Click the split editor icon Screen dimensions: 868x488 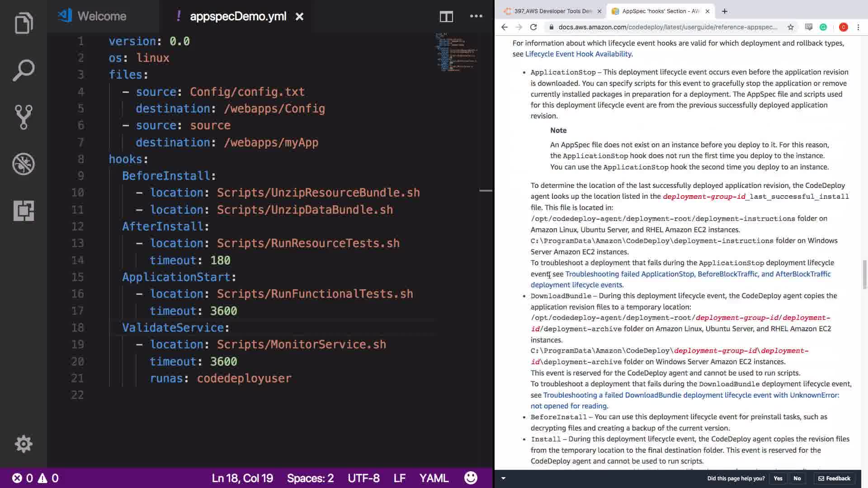[446, 17]
